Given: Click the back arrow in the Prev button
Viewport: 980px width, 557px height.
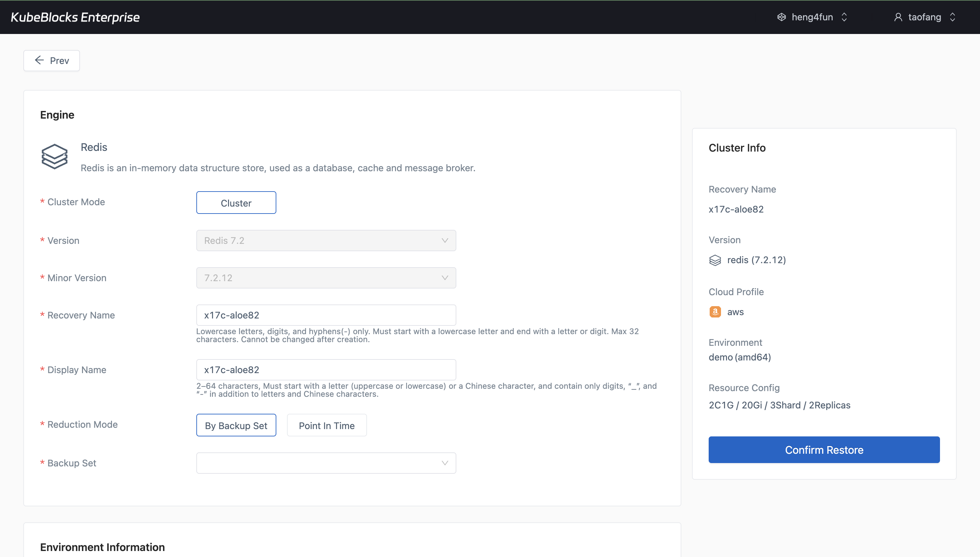Looking at the screenshot, I should 39,60.
